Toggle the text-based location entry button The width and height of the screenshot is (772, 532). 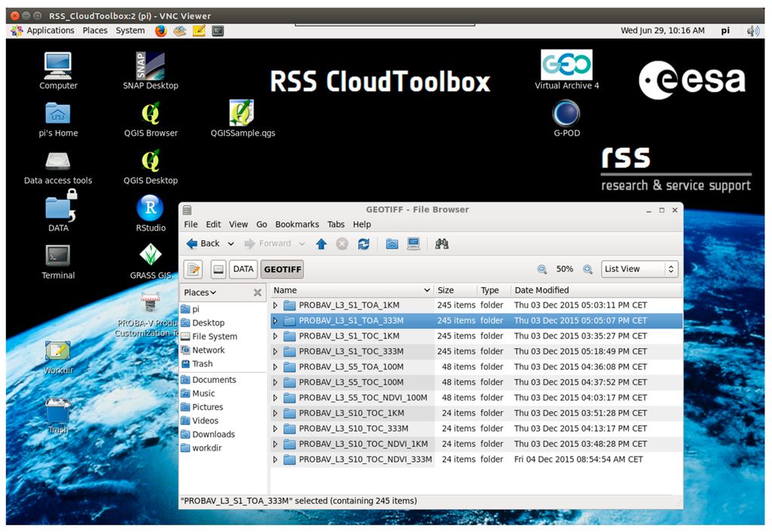click(x=194, y=269)
